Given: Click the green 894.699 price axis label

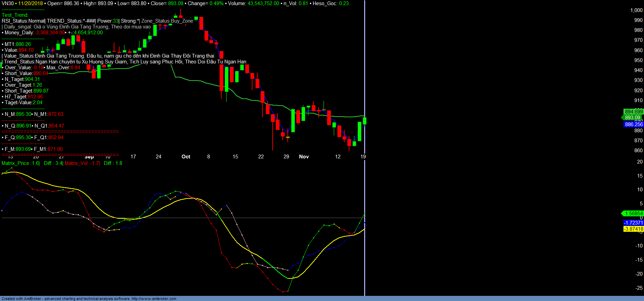Looking at the screenshot, I should (633, 112).
